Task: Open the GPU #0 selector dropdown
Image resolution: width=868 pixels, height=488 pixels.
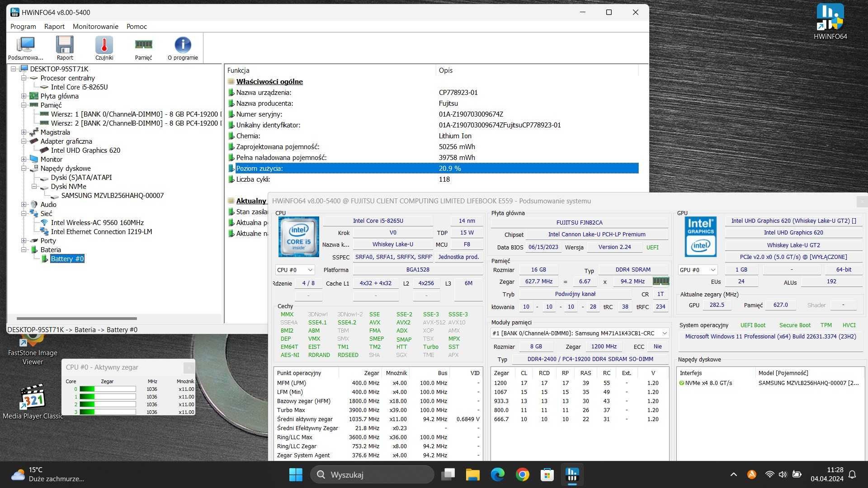Action: (698, 270)
